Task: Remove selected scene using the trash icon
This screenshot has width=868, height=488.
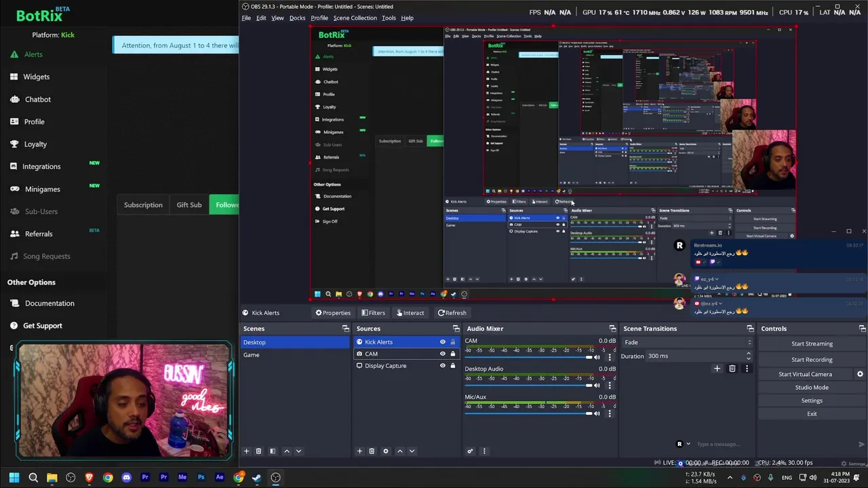Action: [258, 451]
